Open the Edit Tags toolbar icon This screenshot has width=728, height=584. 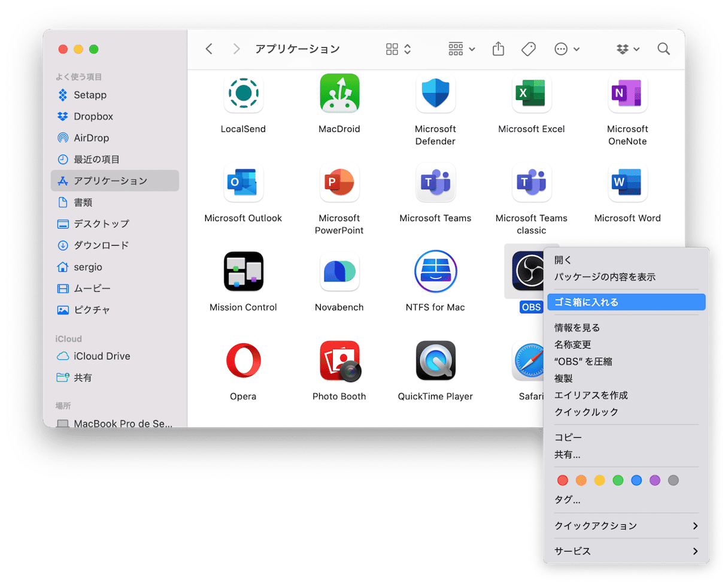[x=528, y=49]
